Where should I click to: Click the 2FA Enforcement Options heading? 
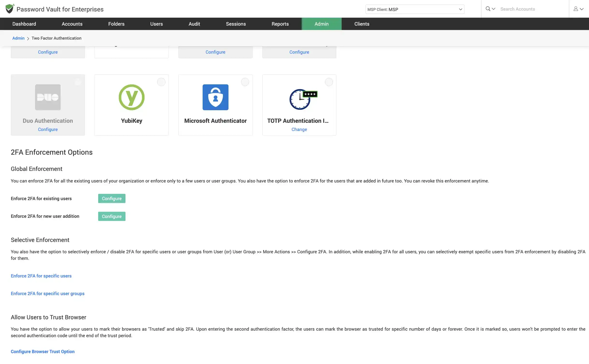[52, 152]
